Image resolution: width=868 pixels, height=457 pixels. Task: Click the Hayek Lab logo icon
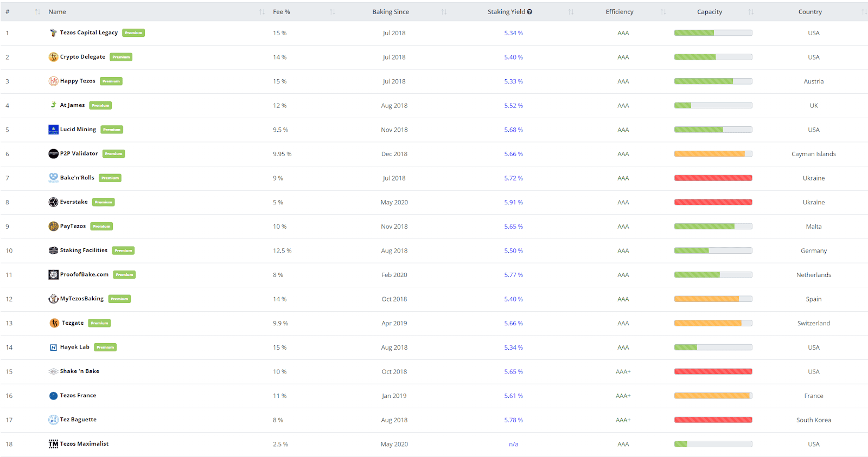point(53,347)
